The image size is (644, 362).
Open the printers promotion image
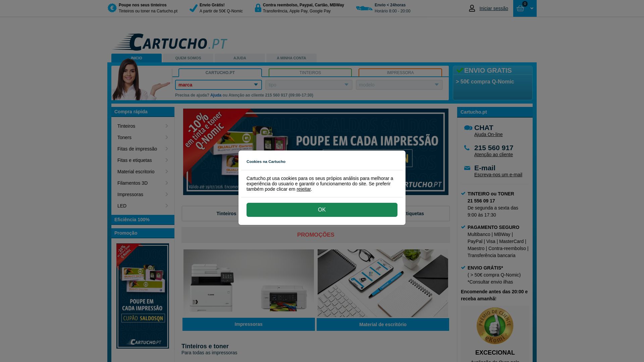point(249,283)
